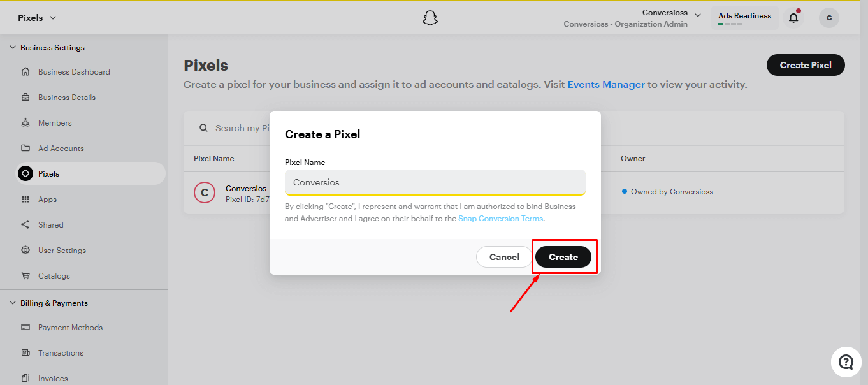Open the user avatar menu
This screenshot has height=385, width=868.
coord(829,18)
